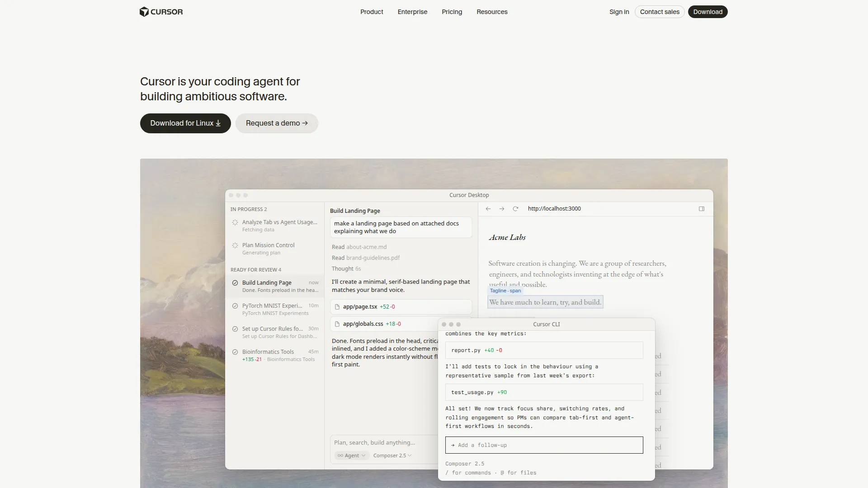
Task: Click Read brand-guidelines.pdf step
Action: click(x=366, y=258)
